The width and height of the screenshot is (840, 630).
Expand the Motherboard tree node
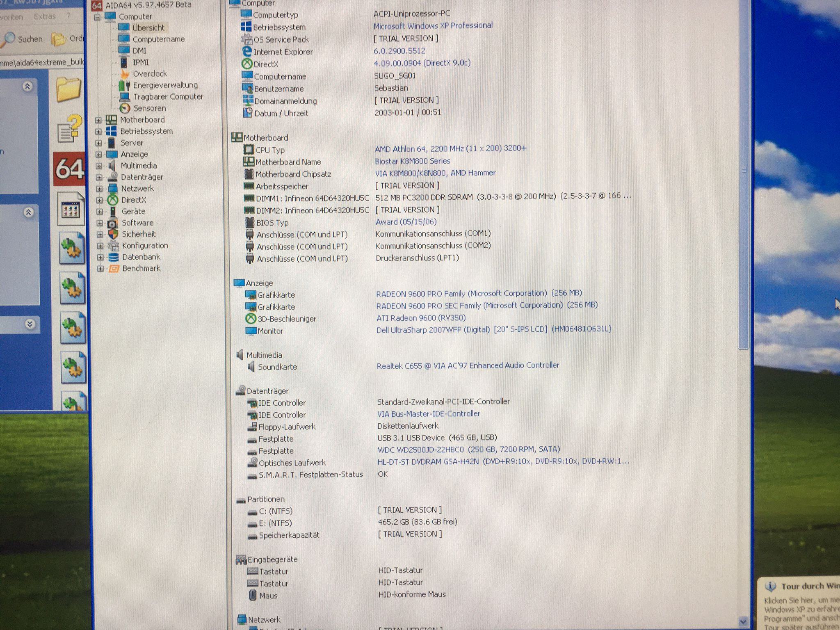pyautogui.click(x=98, y=120)
